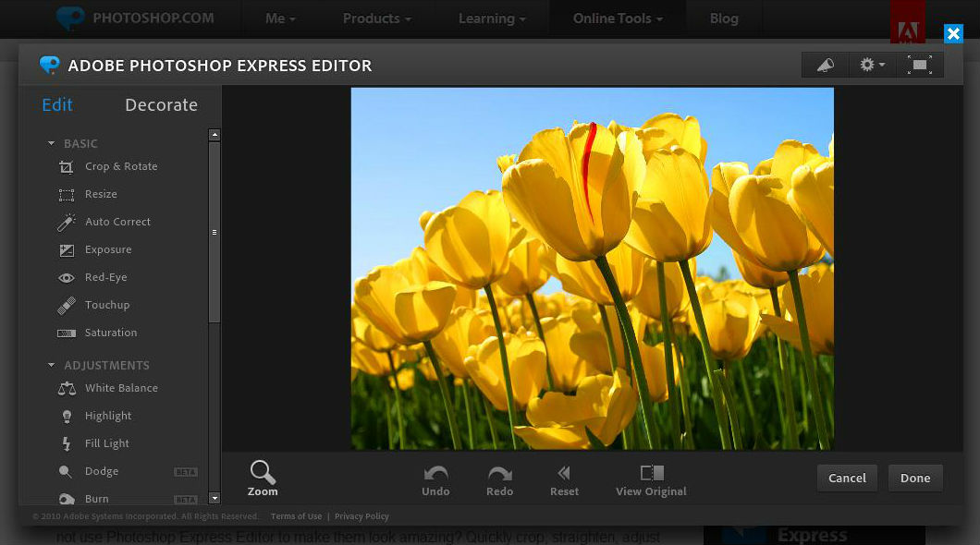Collapse the ADJUSTMENTS section
Viewport: 980px width, 545px height.
[52, 365]
